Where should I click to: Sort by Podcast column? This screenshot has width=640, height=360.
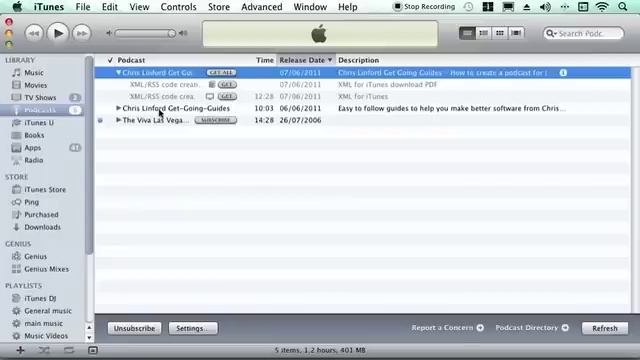(x=131, y=60)
